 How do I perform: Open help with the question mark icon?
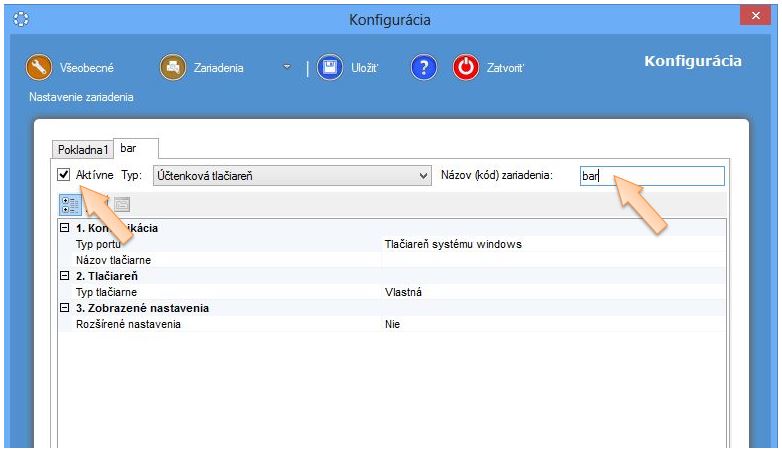point(424,68)
